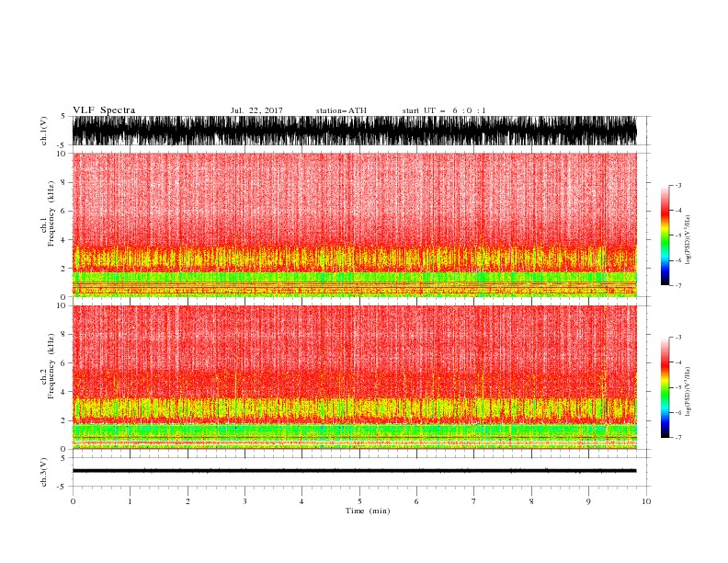Viewport: 728px width, 563px height.
Task: Click ch.2 frequency axis tick "4"
Action: tap(63, 392)
